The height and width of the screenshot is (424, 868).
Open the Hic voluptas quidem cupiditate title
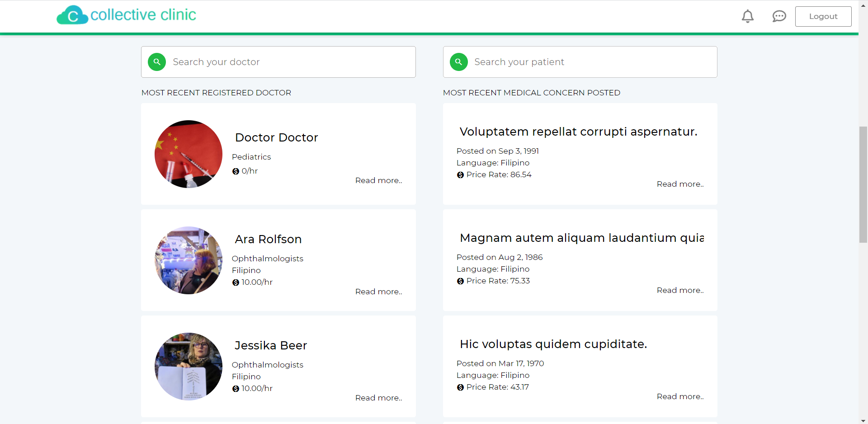tap(553, 344)
